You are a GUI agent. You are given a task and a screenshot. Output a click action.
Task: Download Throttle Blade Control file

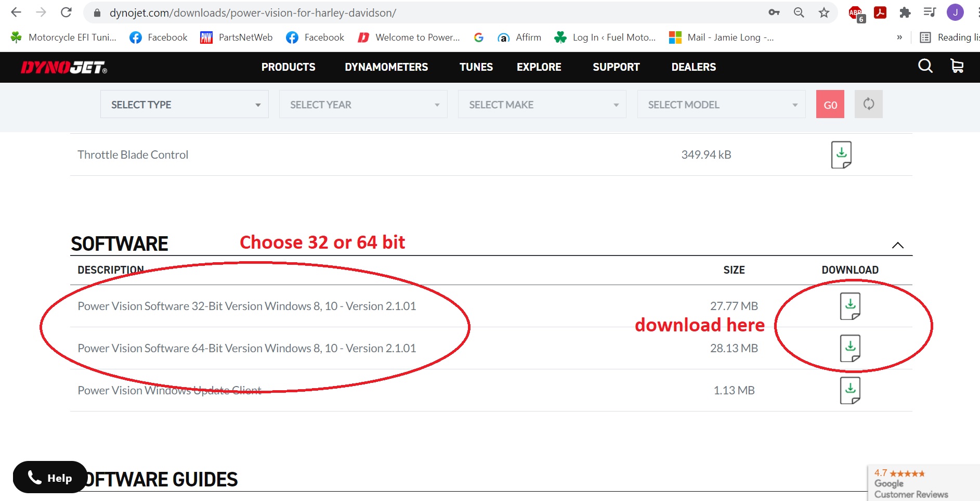[x=841, y=155]
